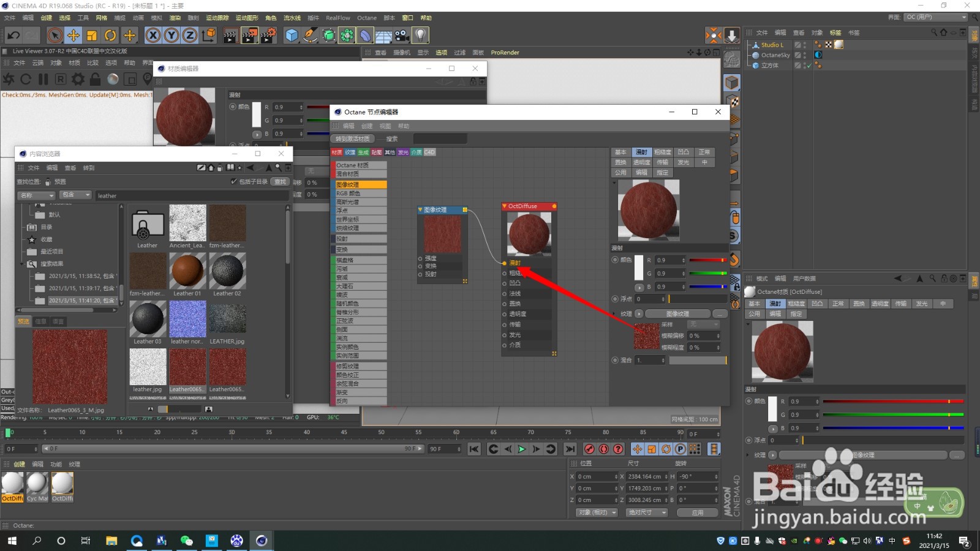Toggle visibility dots for the Studio L object

tap(805, 45)
